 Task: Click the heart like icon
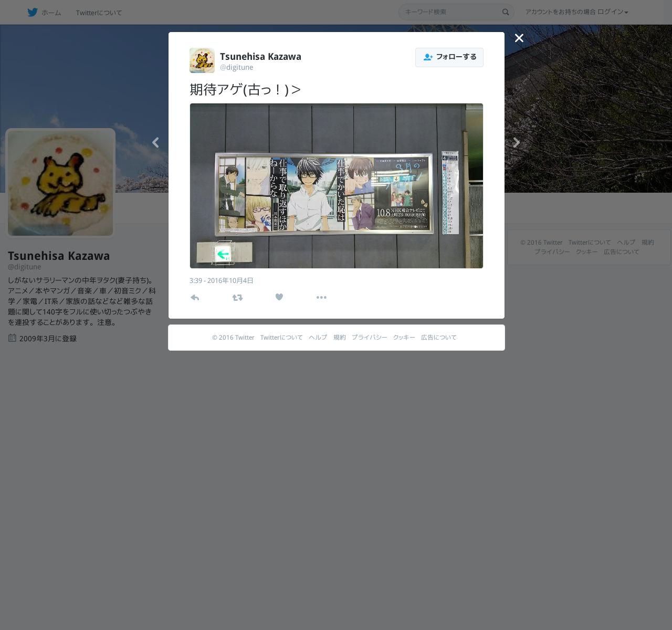click(x=279, y=297)
